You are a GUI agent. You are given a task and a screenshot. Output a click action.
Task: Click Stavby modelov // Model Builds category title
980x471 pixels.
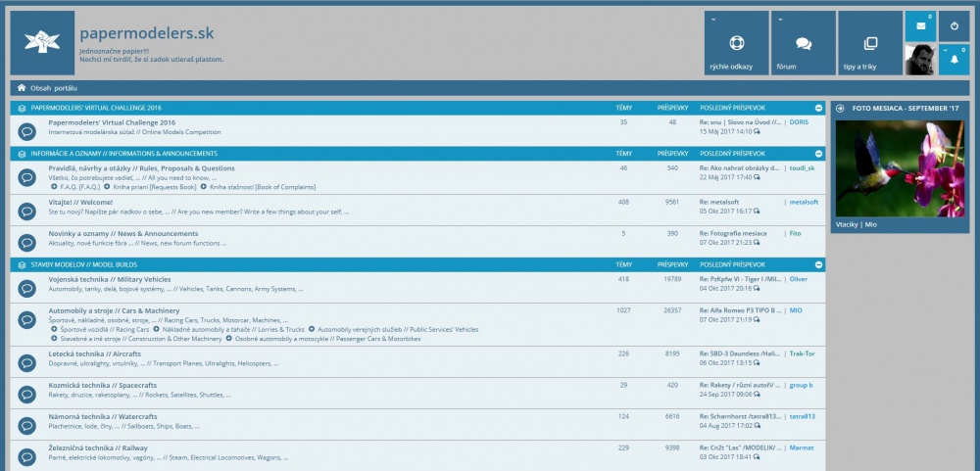point(83,264)
